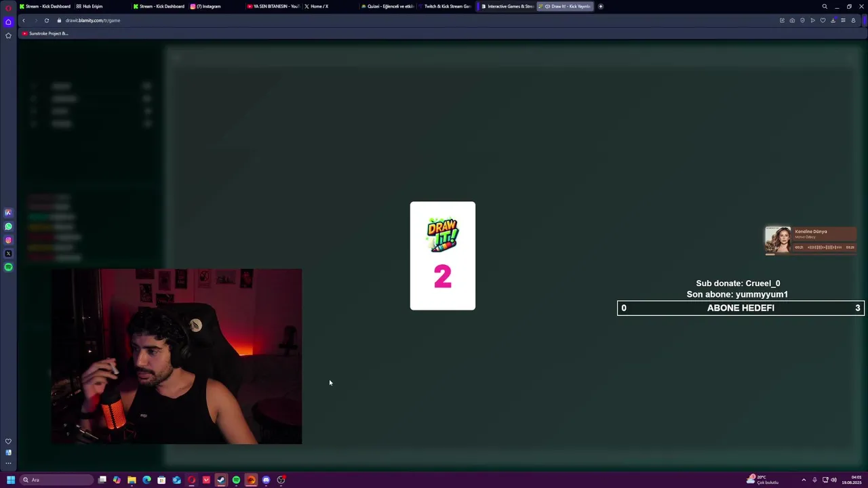Click the browser back arrow
The width and height of the screenshot is (868, 488).
pos(23,20)
